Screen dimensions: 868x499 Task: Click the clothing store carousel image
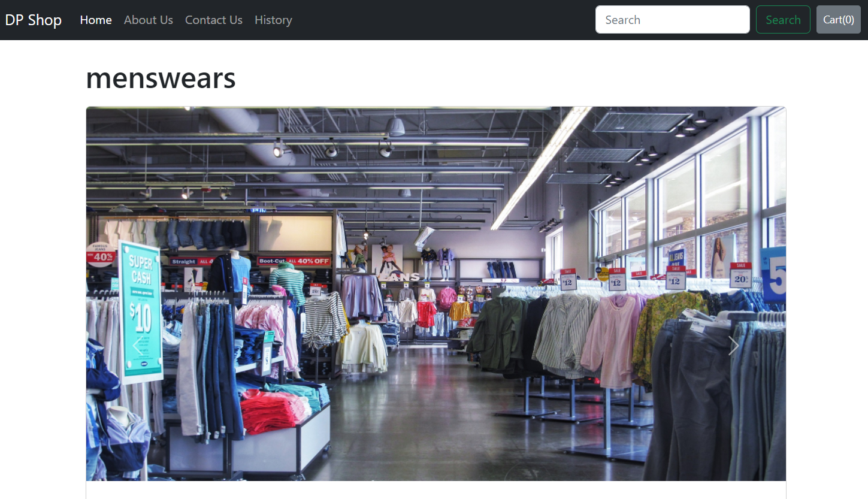coord(436,294)
